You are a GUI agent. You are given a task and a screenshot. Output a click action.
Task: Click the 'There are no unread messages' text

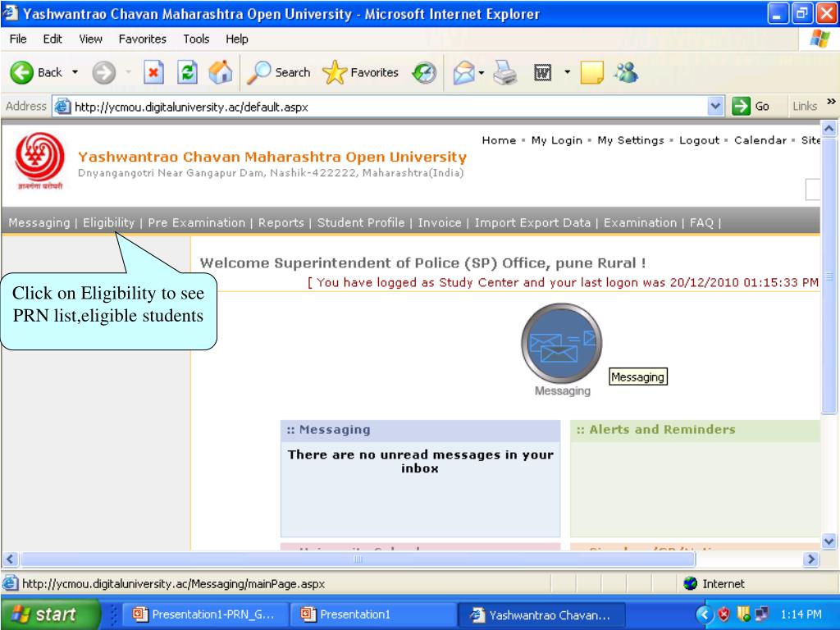pos(420,461)
